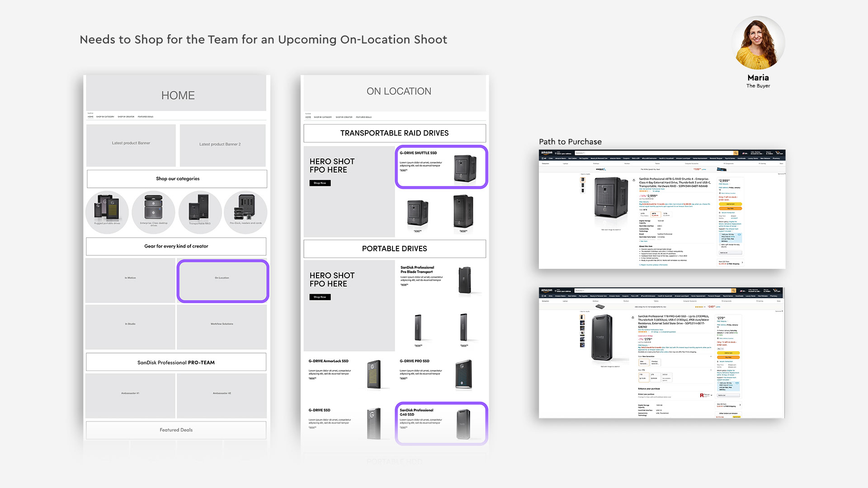Open the SanDisk Professional G40 SSD card

pos(441,423)
